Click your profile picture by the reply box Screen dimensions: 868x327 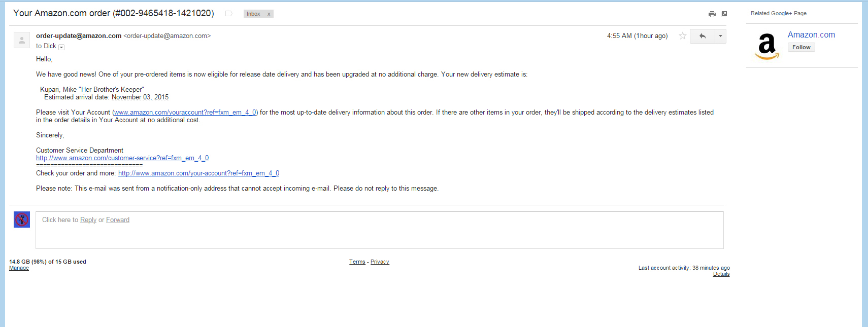22,220
